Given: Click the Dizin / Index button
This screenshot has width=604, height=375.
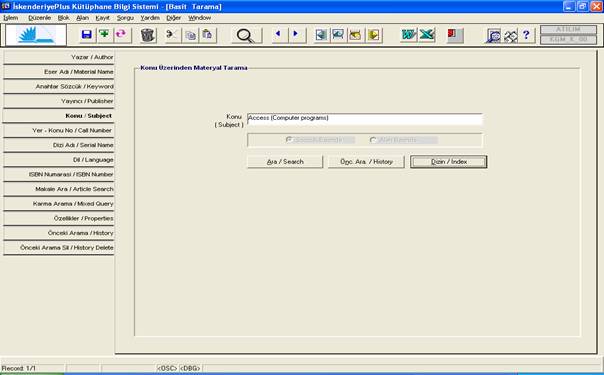Looking at the screenshot, I should [449, 162].
